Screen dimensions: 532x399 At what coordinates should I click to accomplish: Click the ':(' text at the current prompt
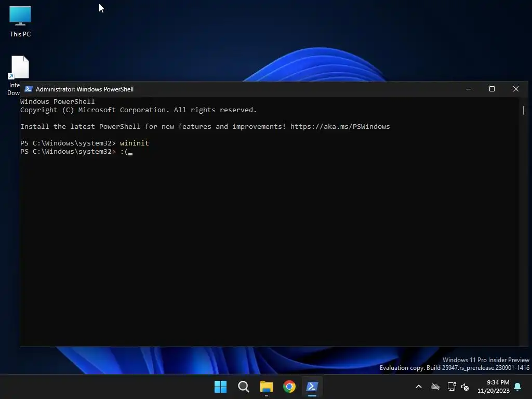point(124,152)
